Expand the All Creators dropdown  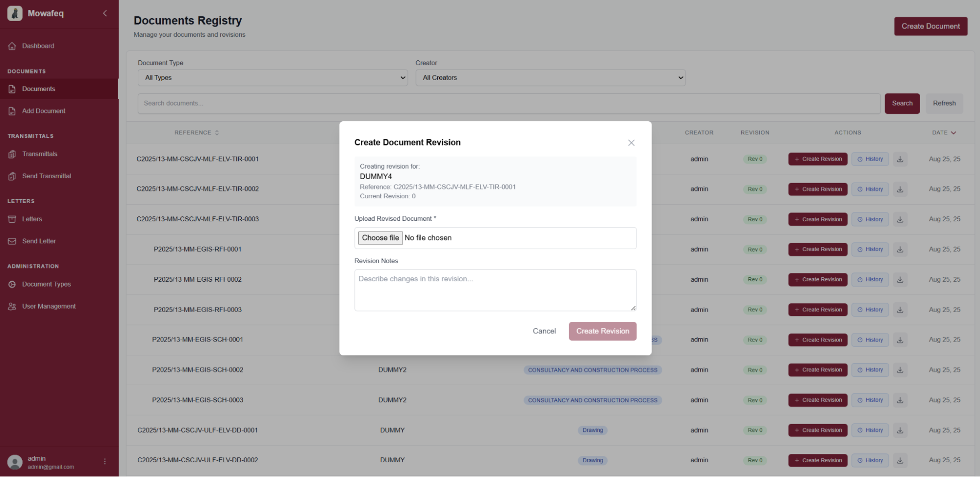tap(551, 78)
